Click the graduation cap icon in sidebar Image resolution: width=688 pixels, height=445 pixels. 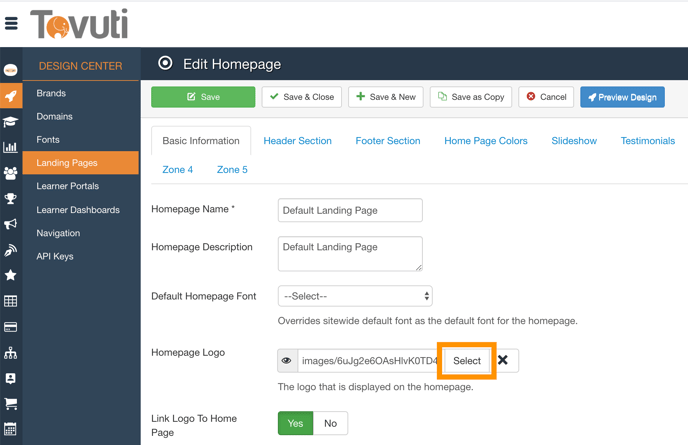11,122
